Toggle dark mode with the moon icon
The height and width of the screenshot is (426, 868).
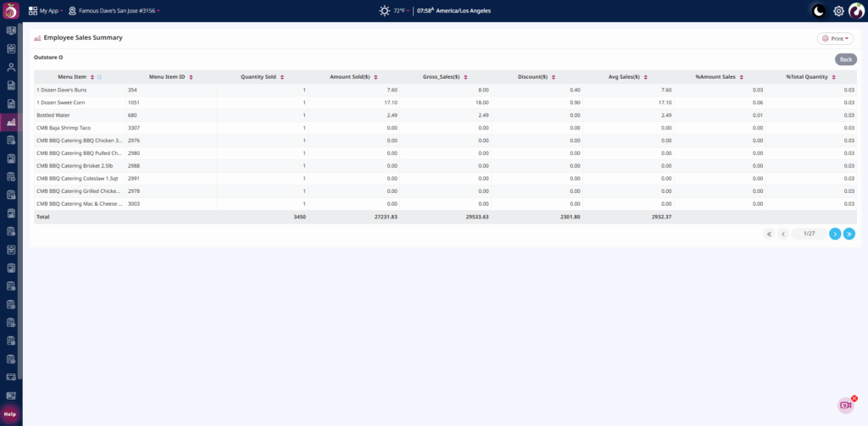pyautogui.click(x=818, y=11)
